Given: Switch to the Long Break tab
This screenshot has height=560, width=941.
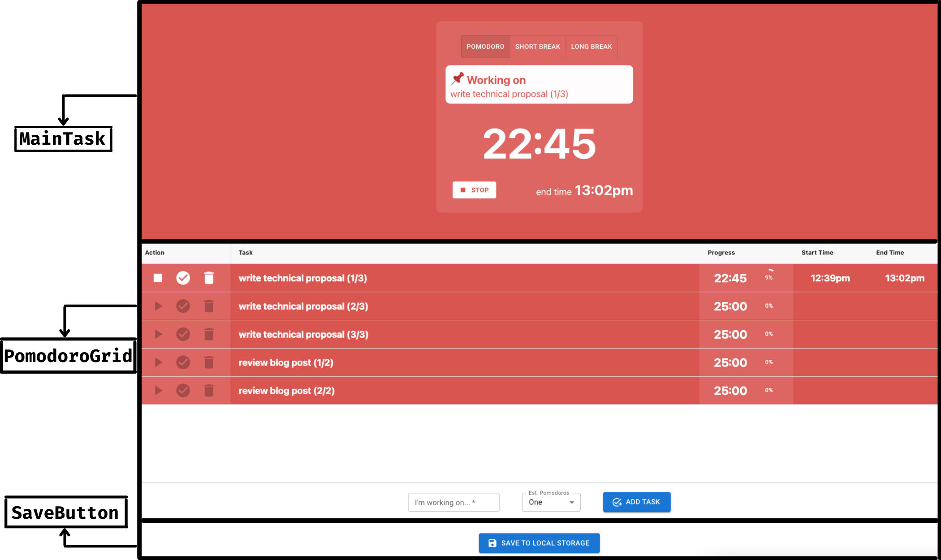Looking at the screenshot, I should 591,47.
